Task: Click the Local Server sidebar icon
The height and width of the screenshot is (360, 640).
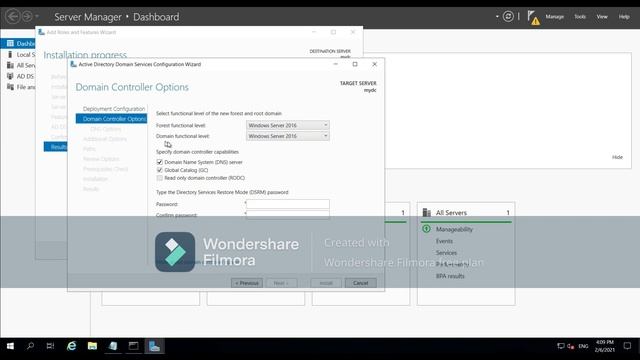Action: pos(10,54)
